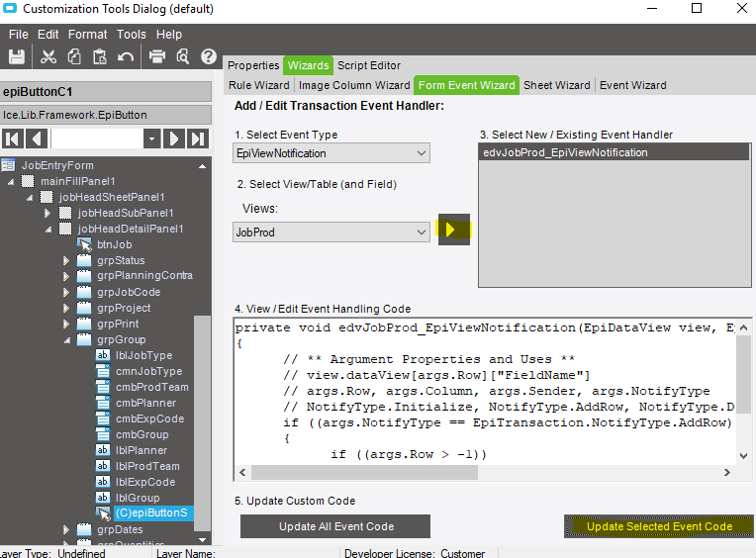
Task: Click the Print icon in toolbar
Action: click(157, 56)
